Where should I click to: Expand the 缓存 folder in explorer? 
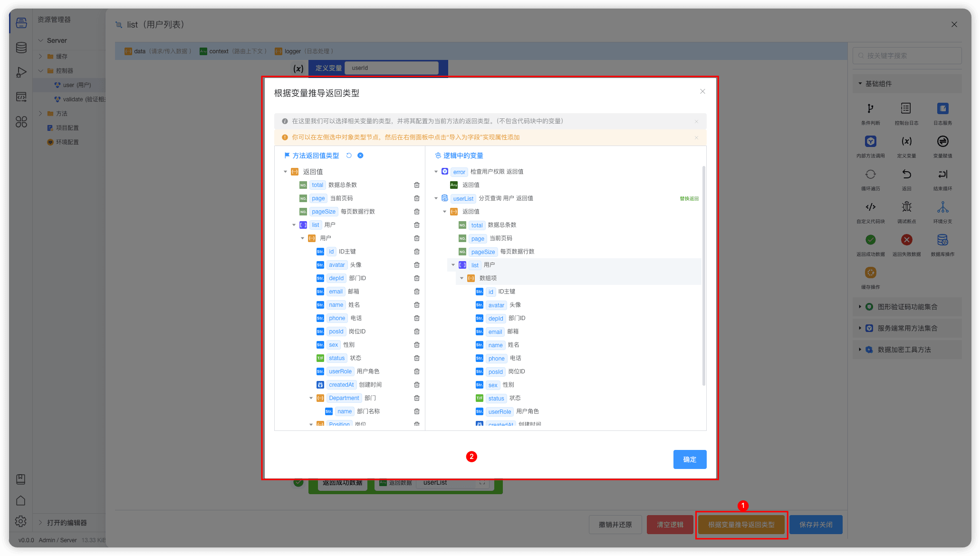coord(40,56)
